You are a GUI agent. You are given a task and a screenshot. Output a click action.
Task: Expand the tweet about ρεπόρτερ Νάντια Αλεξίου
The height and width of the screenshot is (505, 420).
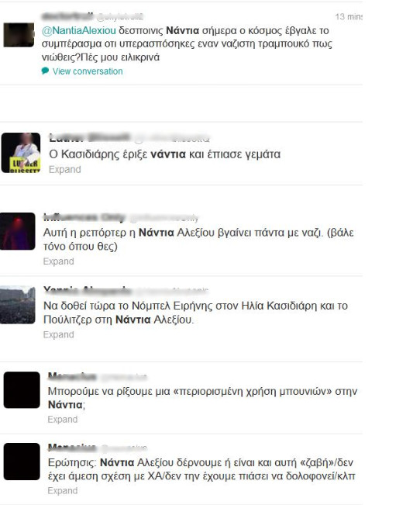pyautogui.click(x=59, y=261)
